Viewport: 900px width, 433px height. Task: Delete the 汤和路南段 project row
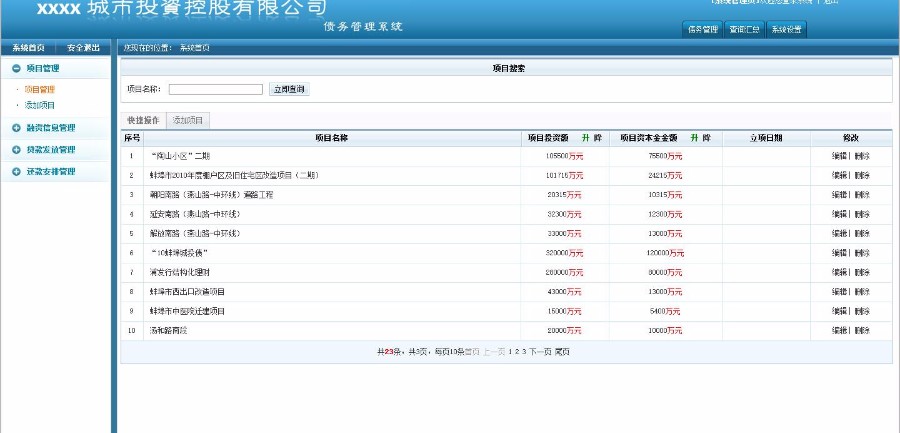click(x=862, y=331)
